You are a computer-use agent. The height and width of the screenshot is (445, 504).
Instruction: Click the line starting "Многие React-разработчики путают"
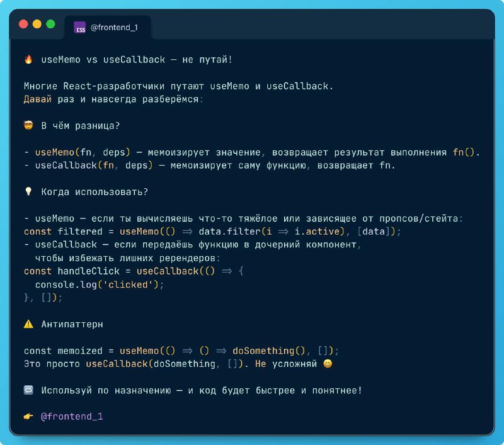coord(178,86)
